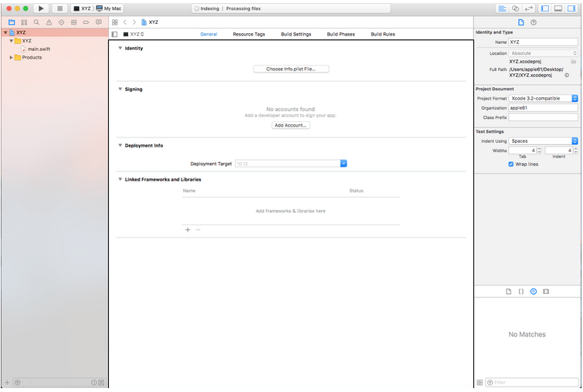Open the Indent Using dropdown
Screen dimensions: 583x392
(543, 141)
